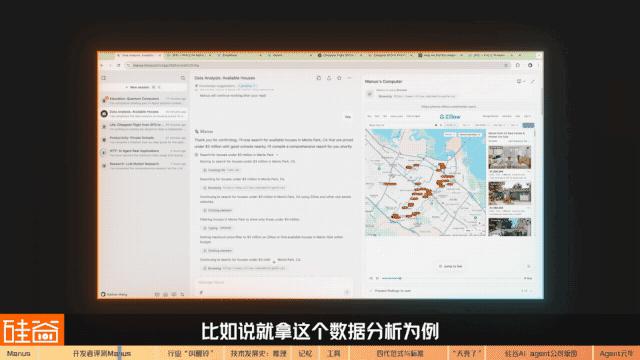Click the sidebar collapse icon in Manus

coord(104,78)
